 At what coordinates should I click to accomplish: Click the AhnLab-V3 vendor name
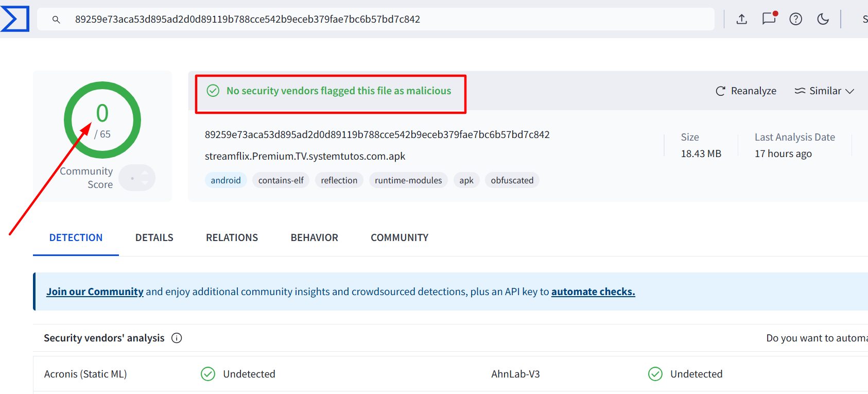[515, 374]
